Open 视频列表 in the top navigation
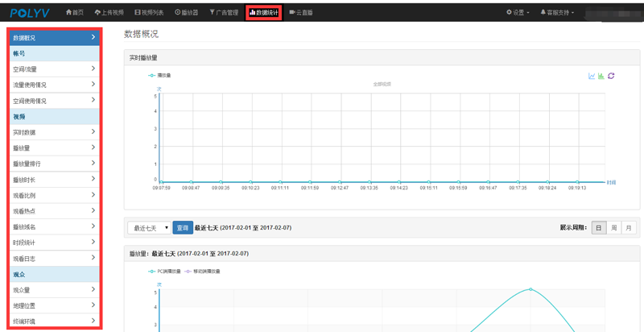The width and height of the screenshot is (644, 332). tap(149, 13)
